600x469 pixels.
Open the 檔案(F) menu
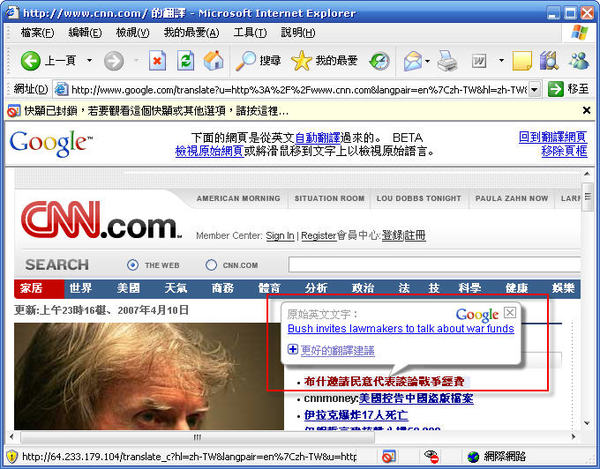tap(37, 33)
